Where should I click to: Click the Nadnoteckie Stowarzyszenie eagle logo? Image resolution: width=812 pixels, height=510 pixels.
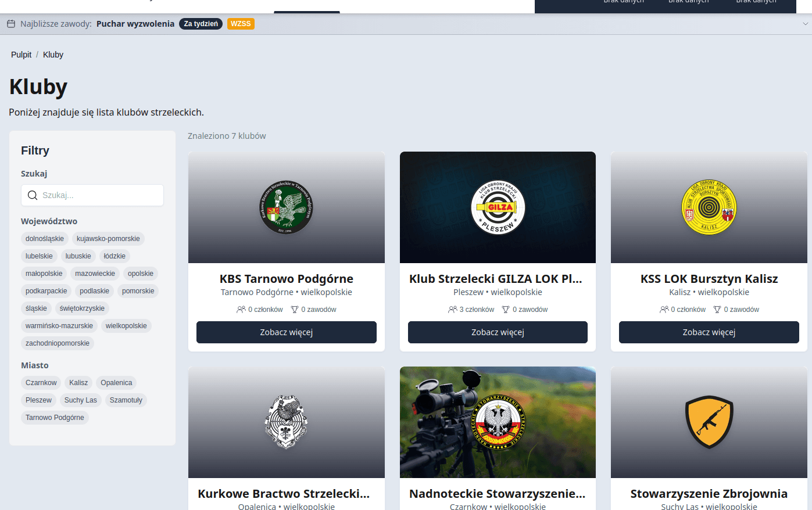pos(498,422)
